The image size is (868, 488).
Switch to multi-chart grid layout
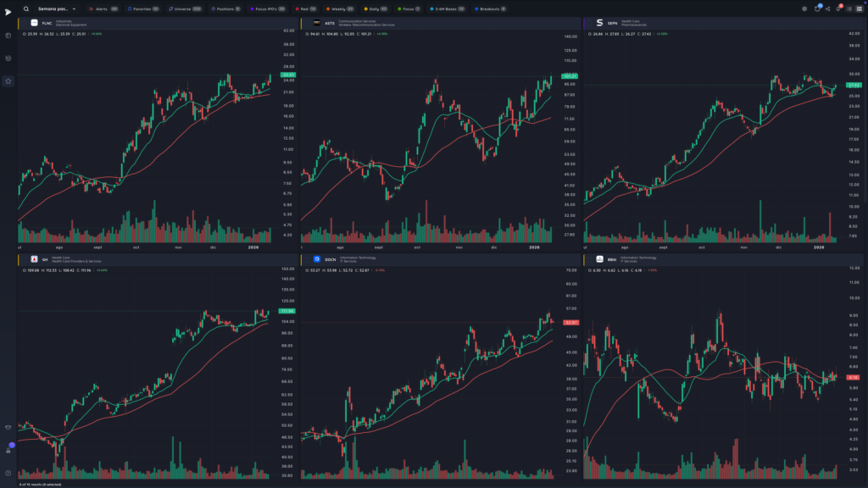(x=860, y=8)
